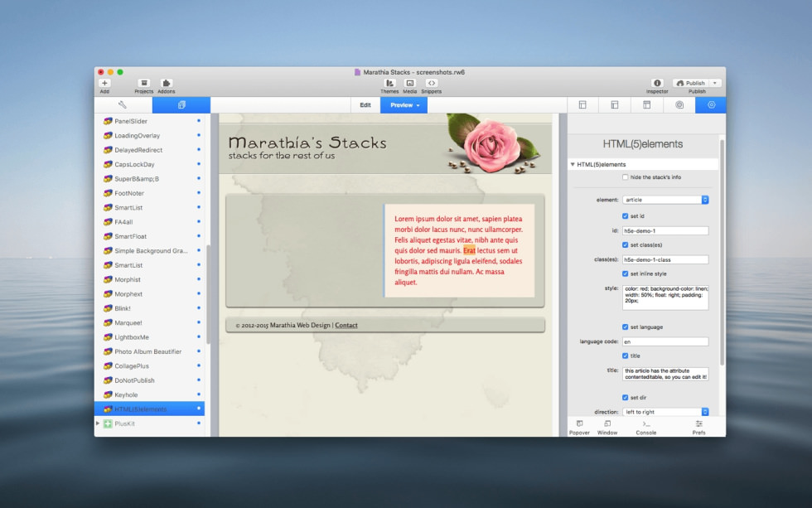Click the Keyhole page icon
The image size is (812, 508).
[108, 394]
